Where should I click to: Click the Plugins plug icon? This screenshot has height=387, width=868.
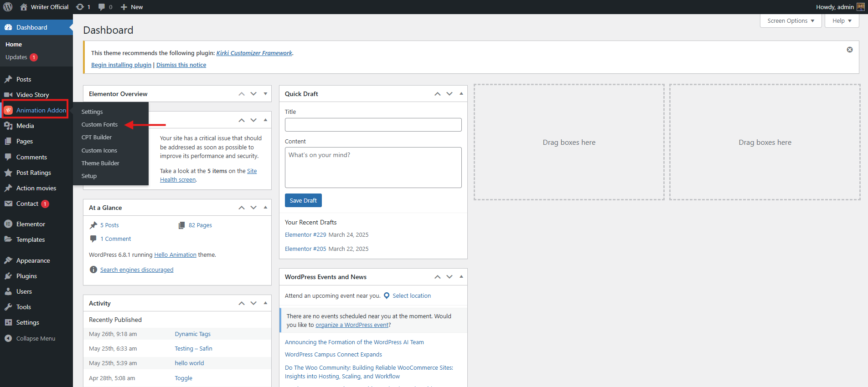pyautogui.click(x=8, y=276)
